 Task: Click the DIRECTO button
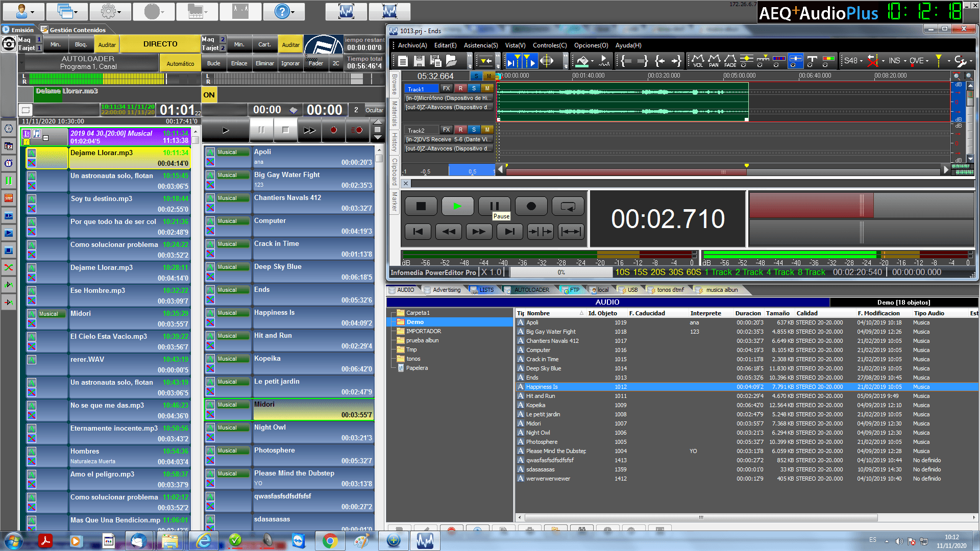coord(160,44)
